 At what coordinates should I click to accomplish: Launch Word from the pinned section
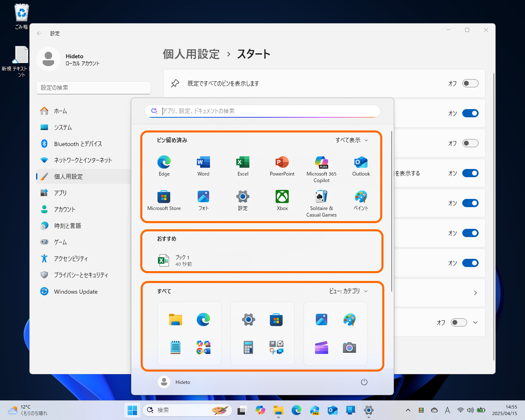(203, 166)
